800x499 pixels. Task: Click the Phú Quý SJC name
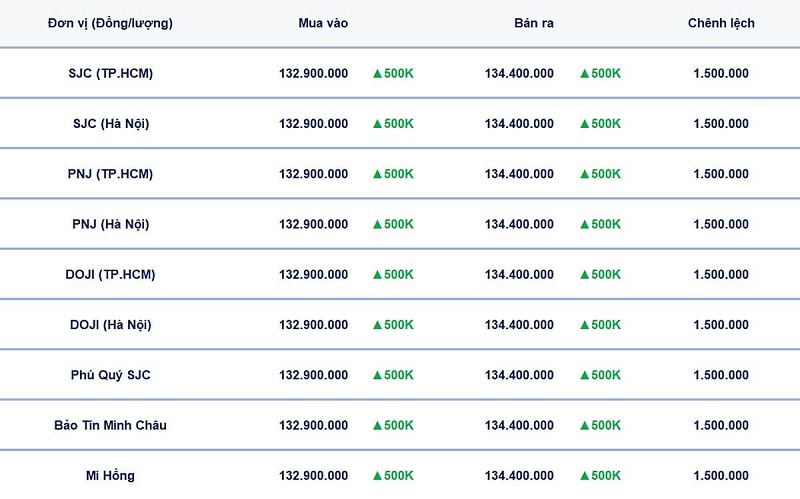(110, 375)
